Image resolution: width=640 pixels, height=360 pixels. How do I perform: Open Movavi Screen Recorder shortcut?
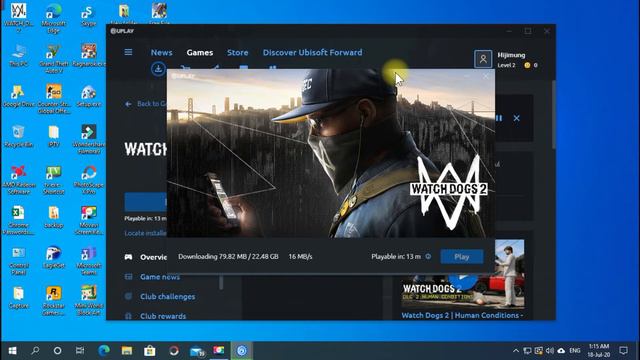(89, 220)
